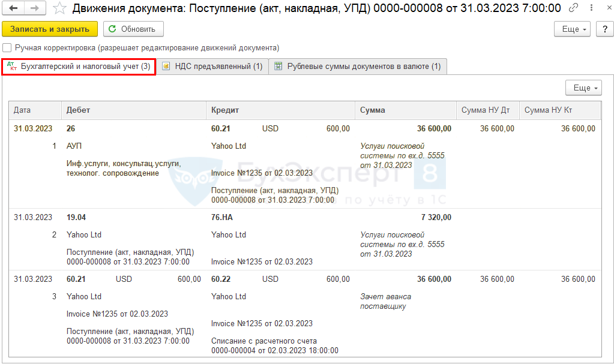Select row number 3 cell
The image size is (614, 364).
(x=54, y=297)
